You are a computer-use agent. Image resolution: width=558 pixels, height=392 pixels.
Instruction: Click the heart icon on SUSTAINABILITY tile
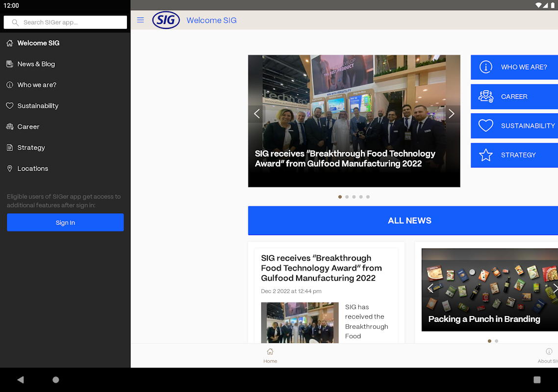click(x=486, y=125)
